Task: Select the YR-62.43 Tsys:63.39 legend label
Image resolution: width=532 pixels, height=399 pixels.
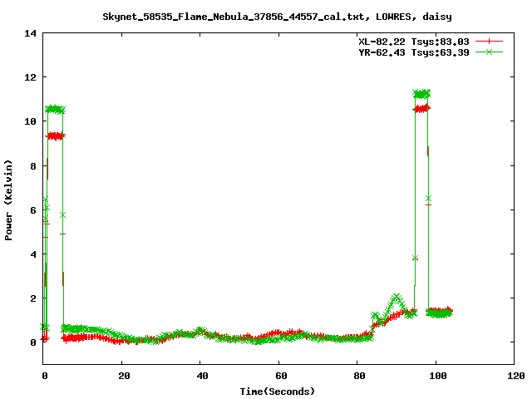Action: tap(414, 52)
